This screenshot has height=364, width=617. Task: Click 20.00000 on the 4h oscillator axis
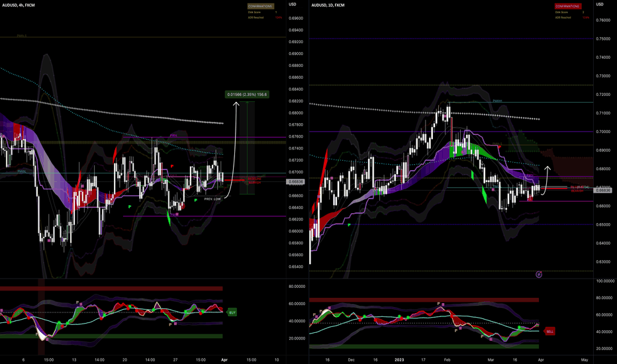[x=297, y=338]
